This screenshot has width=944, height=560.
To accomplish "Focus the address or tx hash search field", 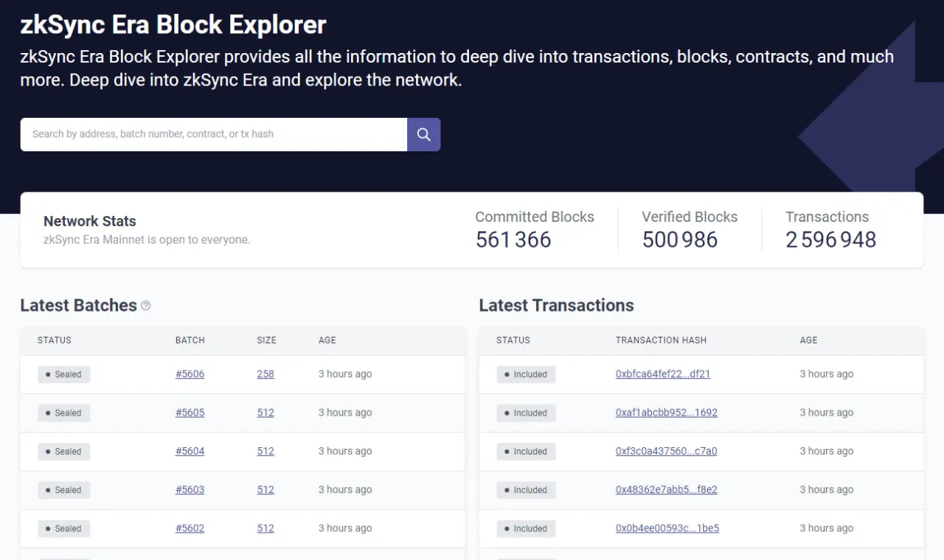I will point(214,134).
